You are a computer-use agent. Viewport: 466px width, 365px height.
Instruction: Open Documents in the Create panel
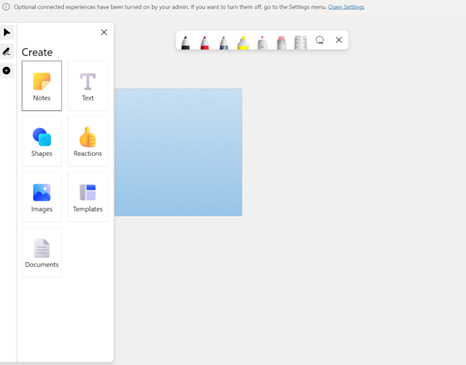42,253
